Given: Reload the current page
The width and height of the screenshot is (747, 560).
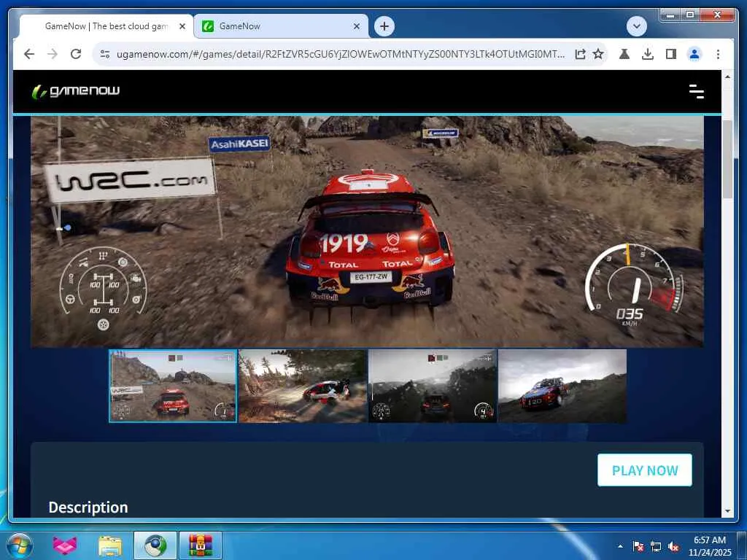Looking at the screenshot, I should pos(76,54).
